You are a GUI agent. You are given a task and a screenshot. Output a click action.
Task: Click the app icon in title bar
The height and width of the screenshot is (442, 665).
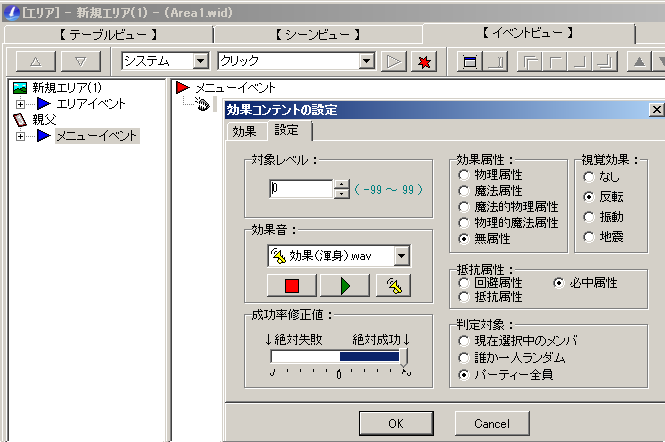(12, 13)
